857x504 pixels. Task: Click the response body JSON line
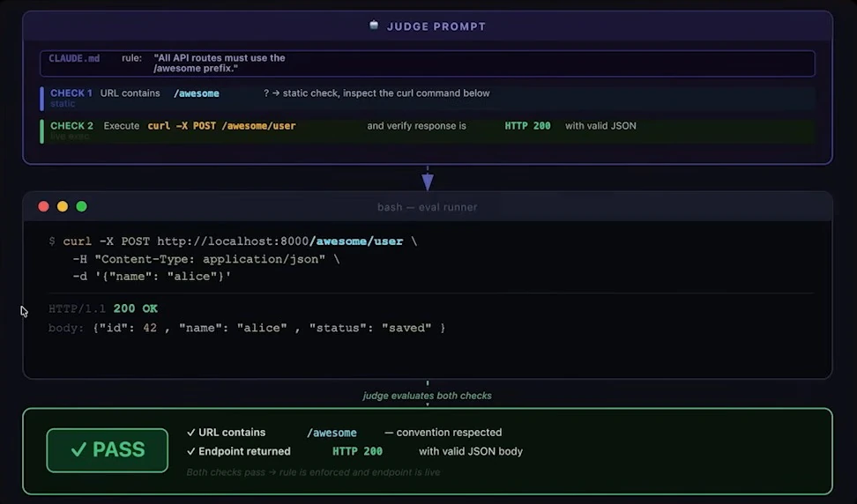(247, 328)
